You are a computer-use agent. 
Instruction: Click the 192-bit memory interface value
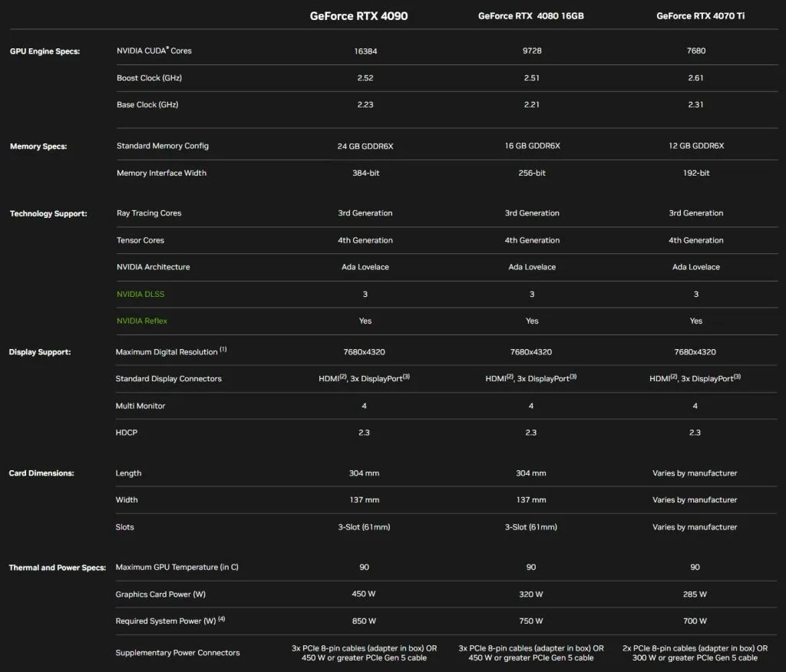tap(696, 173)
